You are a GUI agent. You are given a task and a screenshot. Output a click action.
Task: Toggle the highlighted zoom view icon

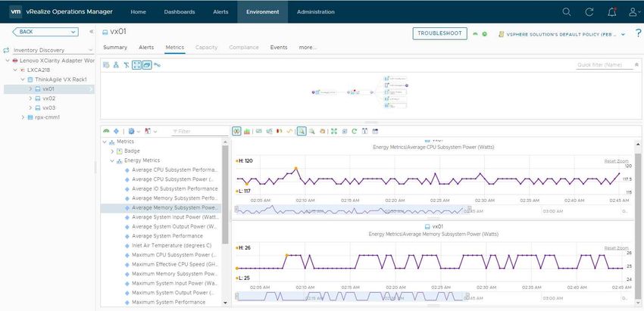(x=302, y=132)
